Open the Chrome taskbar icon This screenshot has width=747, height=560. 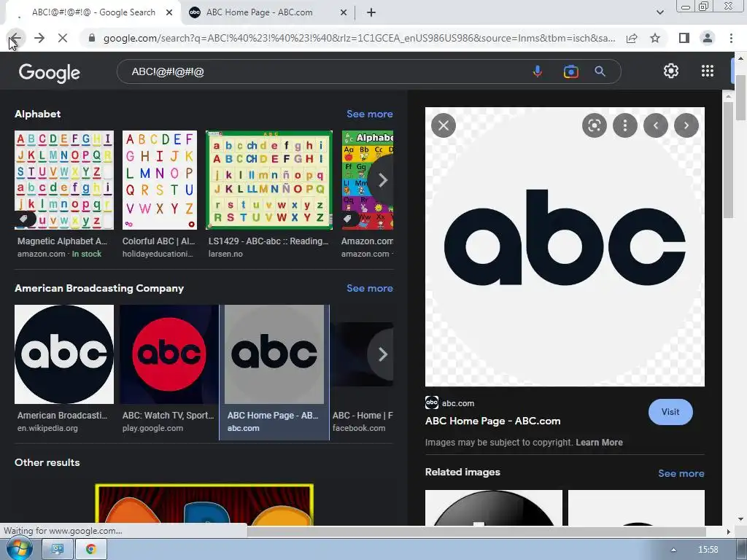coord(91,549)
